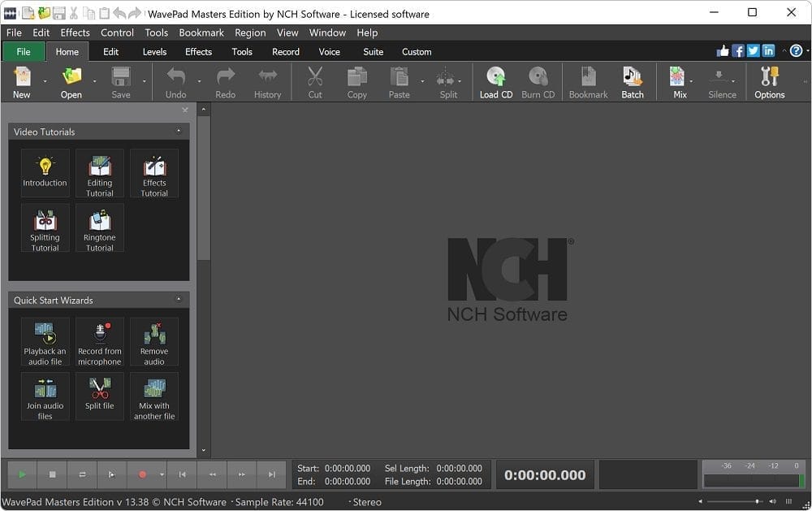Switch to the Levels ribbon tab
The width and height of the screenshot is (812, 511).
(154, 52)
